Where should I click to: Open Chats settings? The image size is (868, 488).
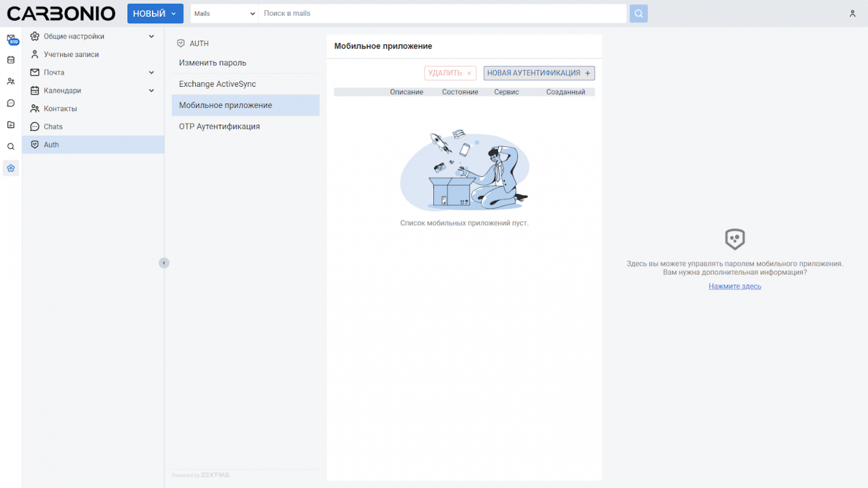[93, 126]
